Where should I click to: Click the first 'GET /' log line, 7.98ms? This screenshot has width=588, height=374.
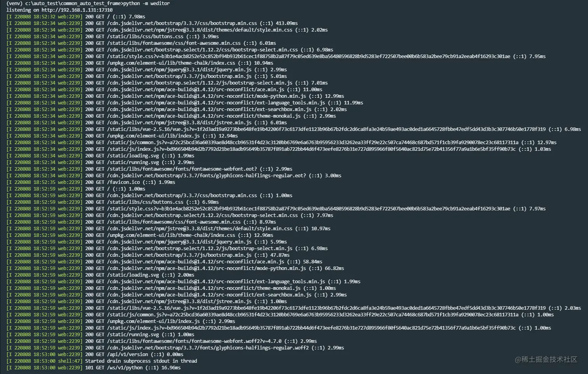76,17
